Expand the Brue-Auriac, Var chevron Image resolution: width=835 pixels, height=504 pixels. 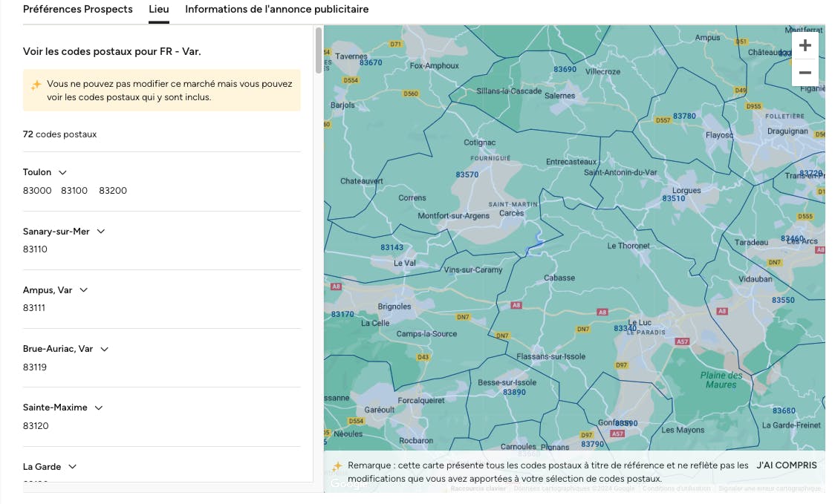(104, 349)
